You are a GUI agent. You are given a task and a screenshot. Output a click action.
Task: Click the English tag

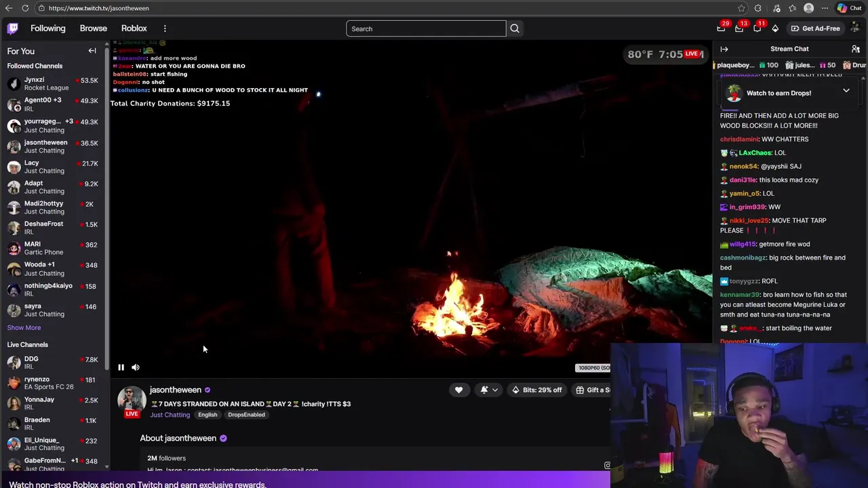point(208,415)
